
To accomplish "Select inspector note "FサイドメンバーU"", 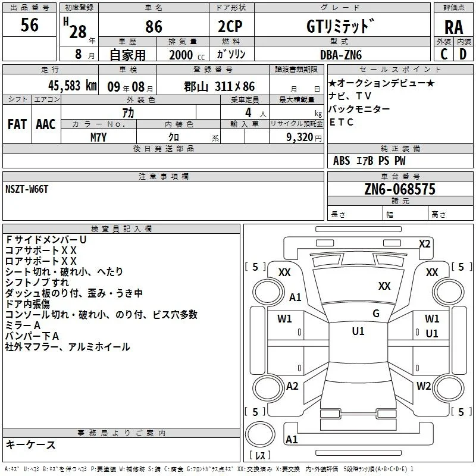I will coord(46,240).
